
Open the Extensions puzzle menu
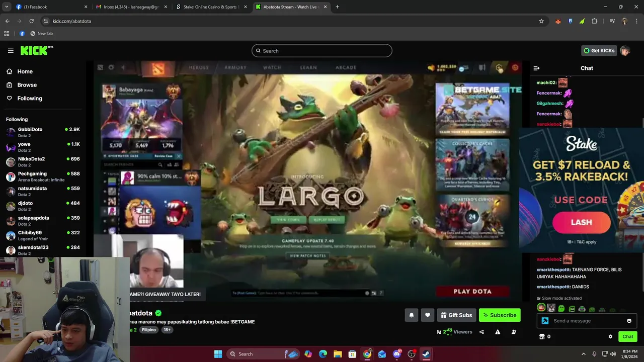[x=595, y=21]
